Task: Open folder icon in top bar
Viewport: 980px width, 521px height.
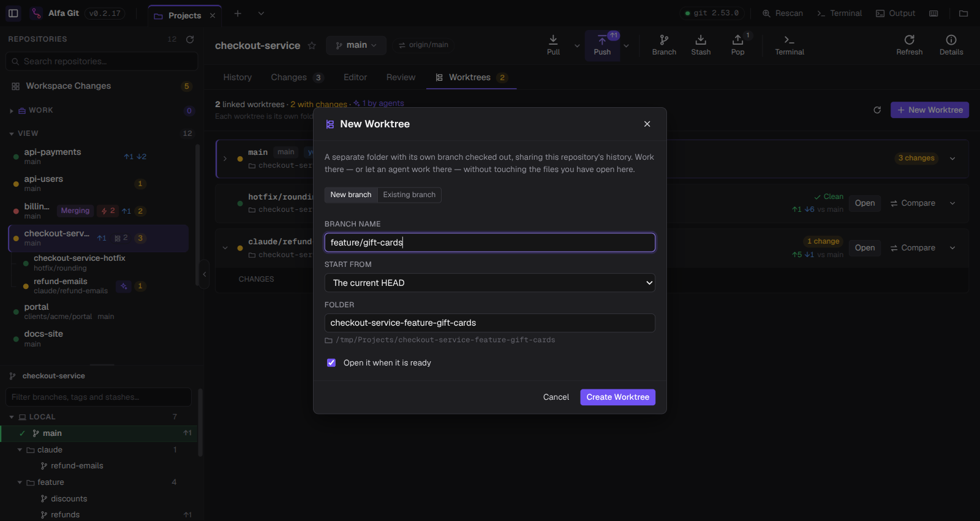Action: click(963, 13)
